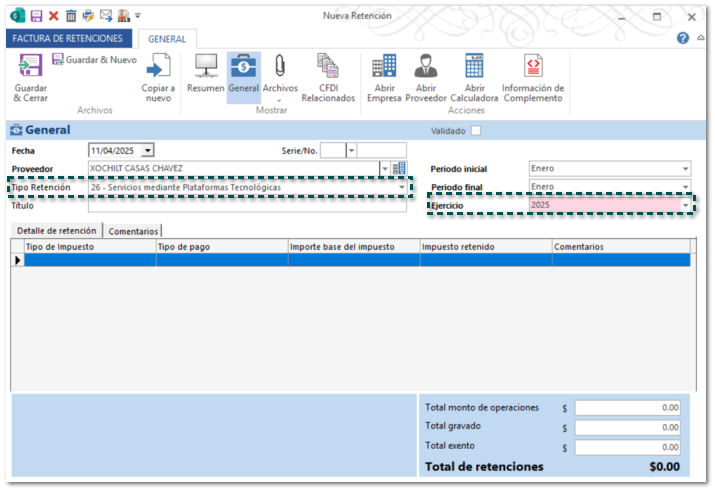
Task: Launch Abrir Calculadora
Action: (474, 67)
